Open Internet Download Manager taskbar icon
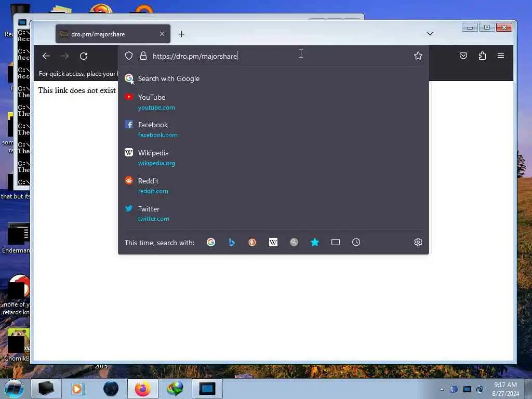Viewport: 532px width, 399px height. coord(175,389)
